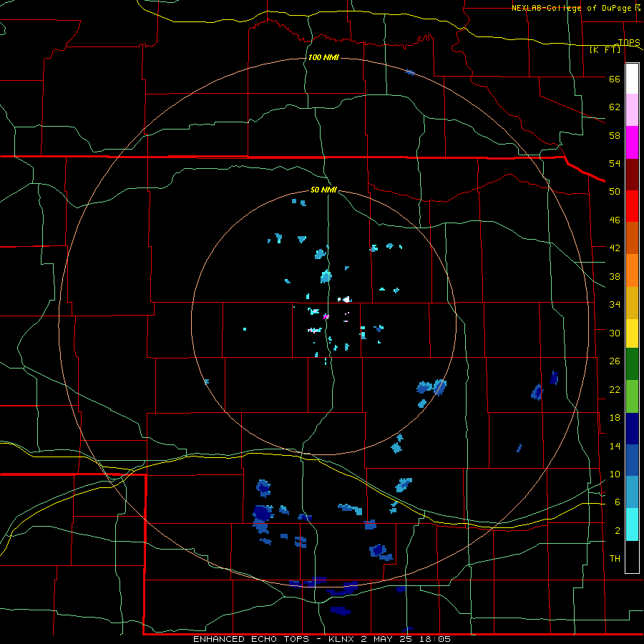
Task: Click the light pink legend swatch
Action: (x=632, y=110)
